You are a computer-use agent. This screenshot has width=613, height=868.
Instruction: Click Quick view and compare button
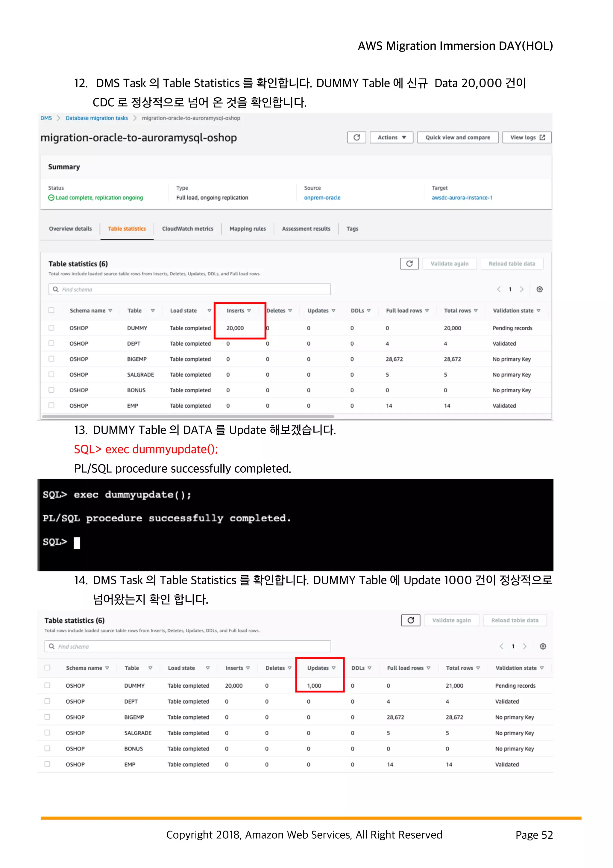(458, 137)
